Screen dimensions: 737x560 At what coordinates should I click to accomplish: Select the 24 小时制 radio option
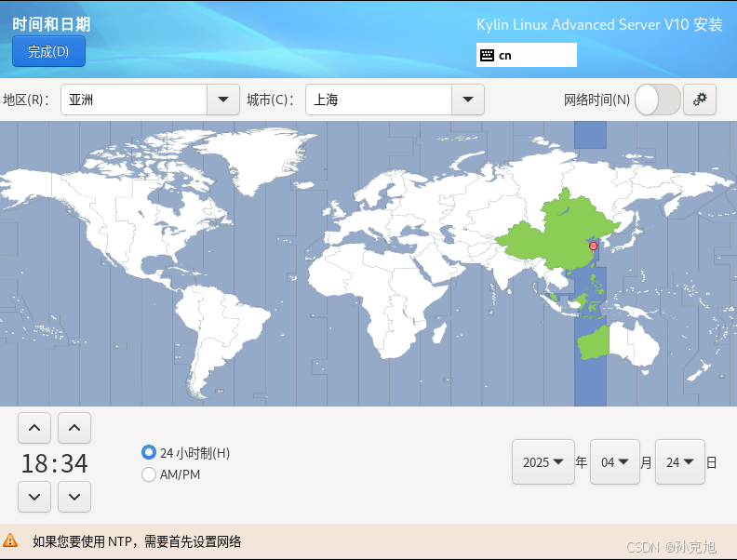click(x=149, y=452)
